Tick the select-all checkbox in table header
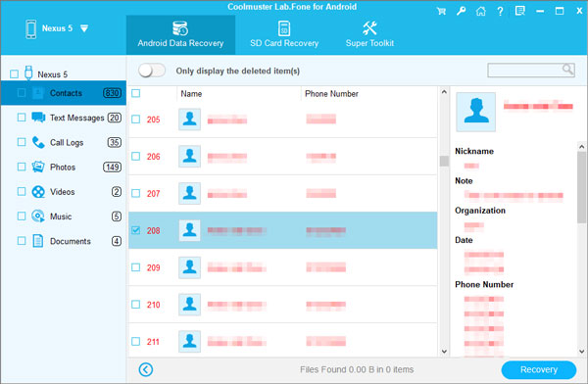Screen dimensions: 588x384 tap(136, 93)
